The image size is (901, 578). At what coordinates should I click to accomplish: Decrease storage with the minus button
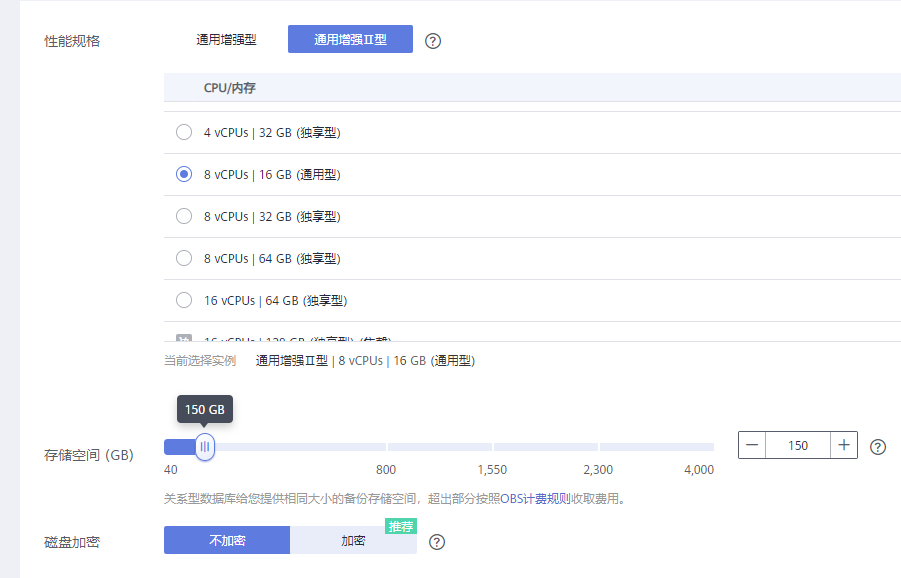(752, 445)
